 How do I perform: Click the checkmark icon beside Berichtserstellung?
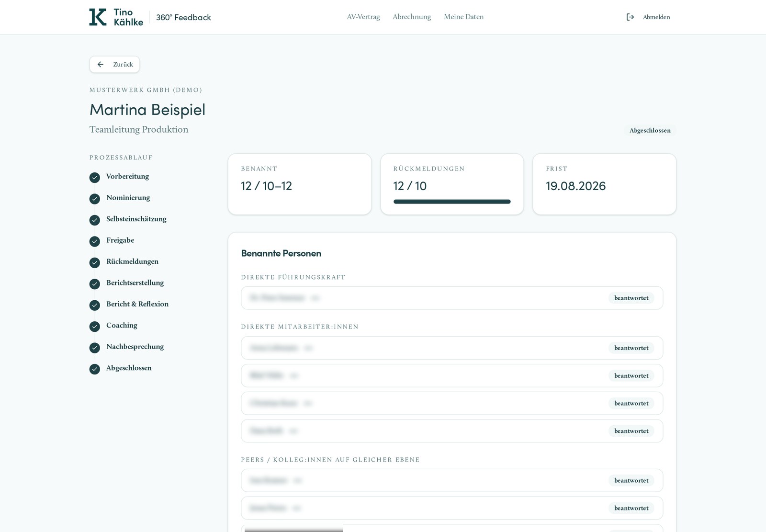(95, 283)
